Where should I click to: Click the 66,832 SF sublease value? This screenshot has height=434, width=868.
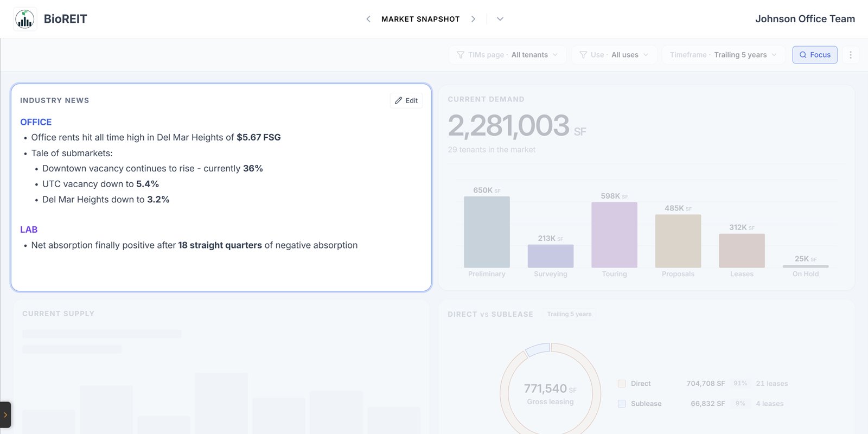point(708,404)
